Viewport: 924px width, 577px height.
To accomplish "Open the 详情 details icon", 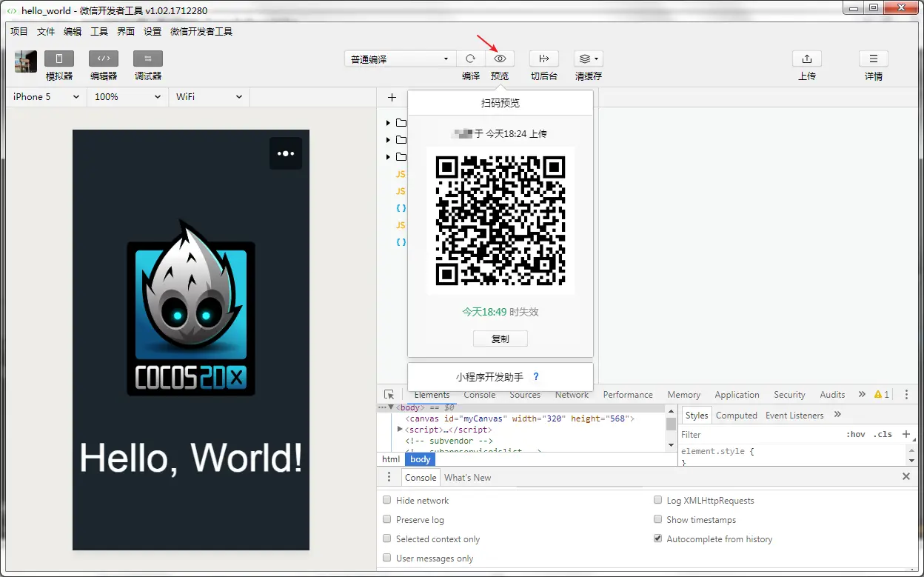I will tap(874, 59).
